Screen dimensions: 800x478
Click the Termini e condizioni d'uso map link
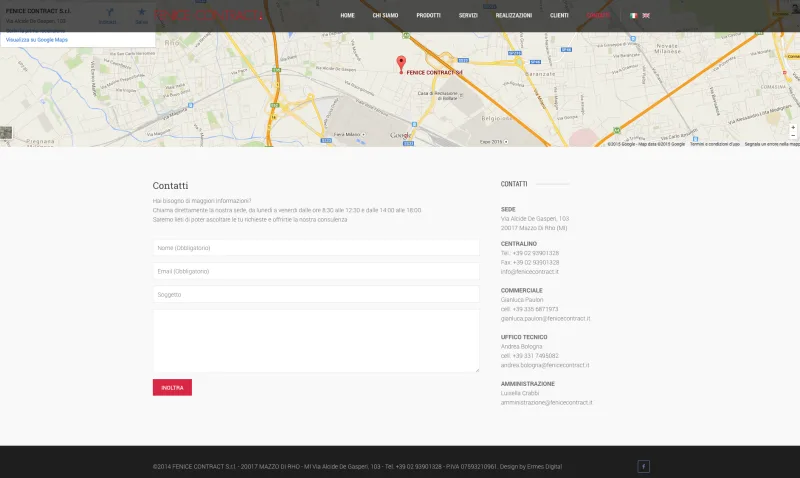tap(715, 144)
